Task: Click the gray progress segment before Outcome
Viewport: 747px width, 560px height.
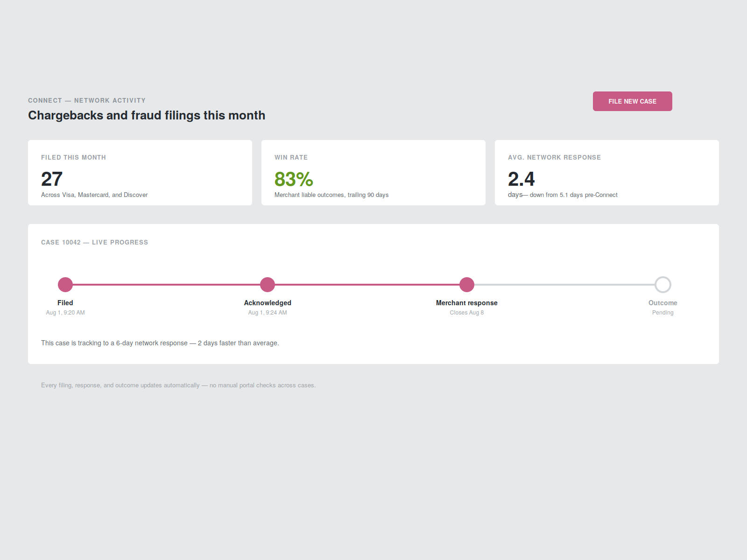Action: coord(564,285)
